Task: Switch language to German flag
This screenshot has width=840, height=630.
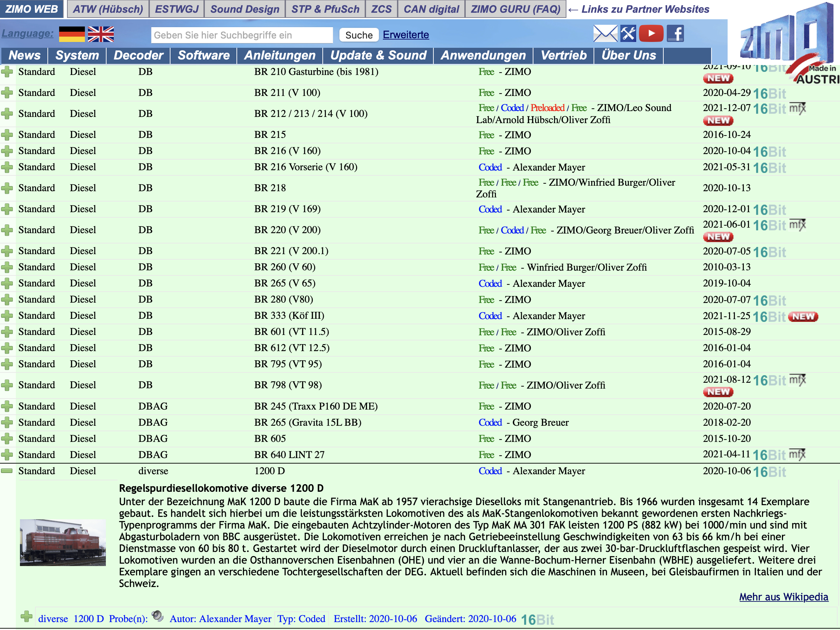Action: [x=72, y=34]
